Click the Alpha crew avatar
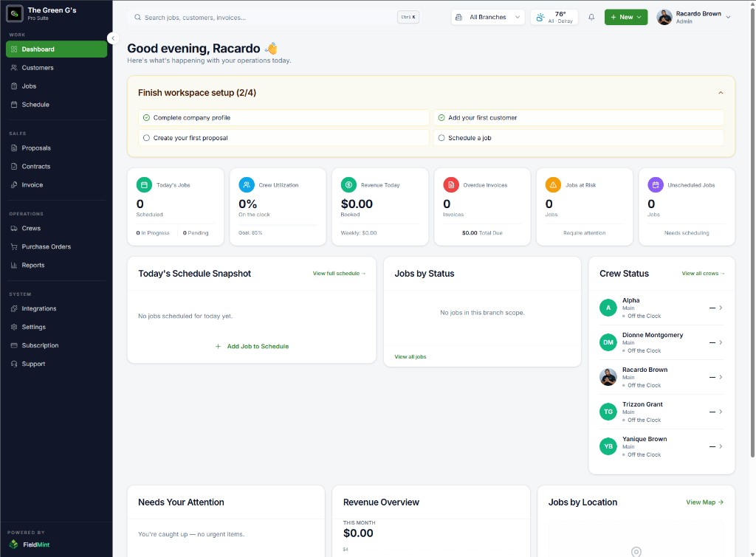The height and width of the screenshot is (557, 756). tap(608, 308)
